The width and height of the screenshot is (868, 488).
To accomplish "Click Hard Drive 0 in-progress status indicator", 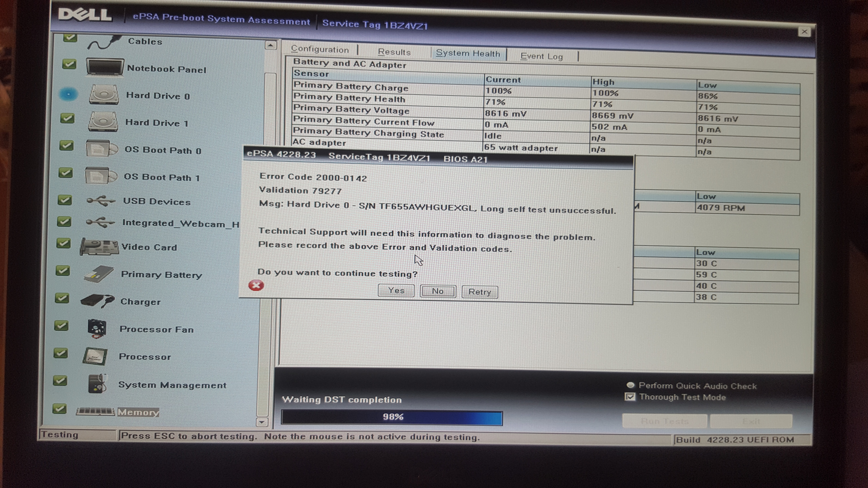I will [x=68, y=94].
